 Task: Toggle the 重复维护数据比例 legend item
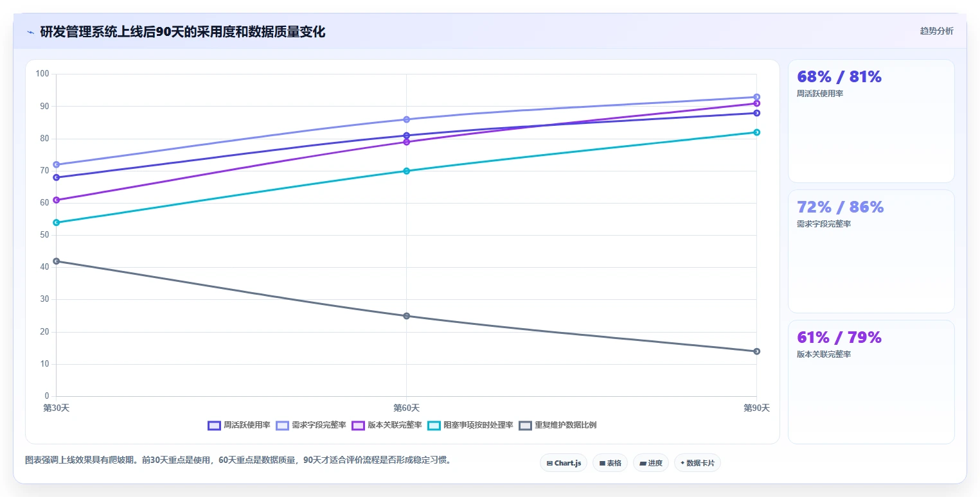(x=558, y=425)
